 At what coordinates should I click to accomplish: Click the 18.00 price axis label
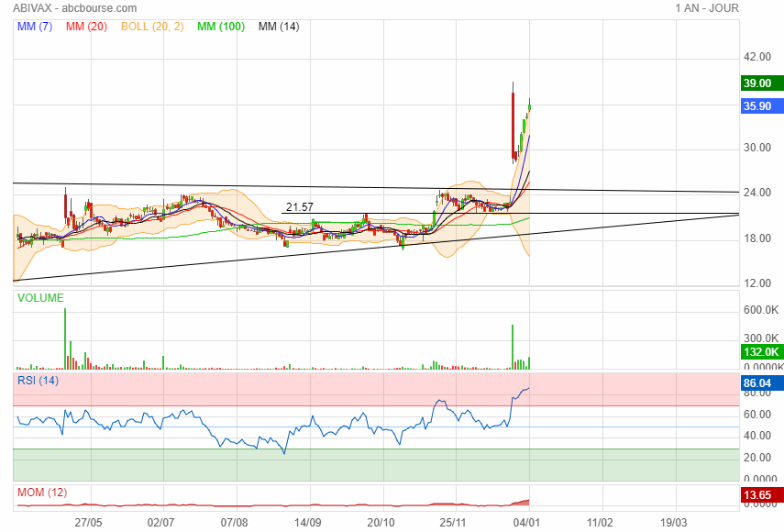coord(757,238)
